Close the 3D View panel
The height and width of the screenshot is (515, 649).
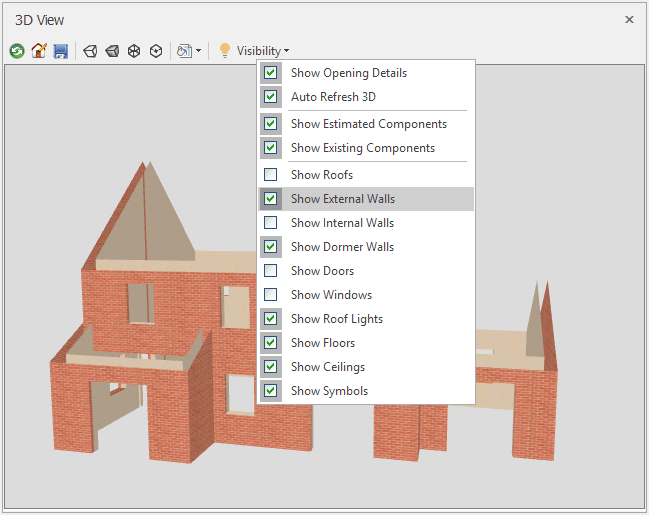pyautogui.click(x=629, y=19)
